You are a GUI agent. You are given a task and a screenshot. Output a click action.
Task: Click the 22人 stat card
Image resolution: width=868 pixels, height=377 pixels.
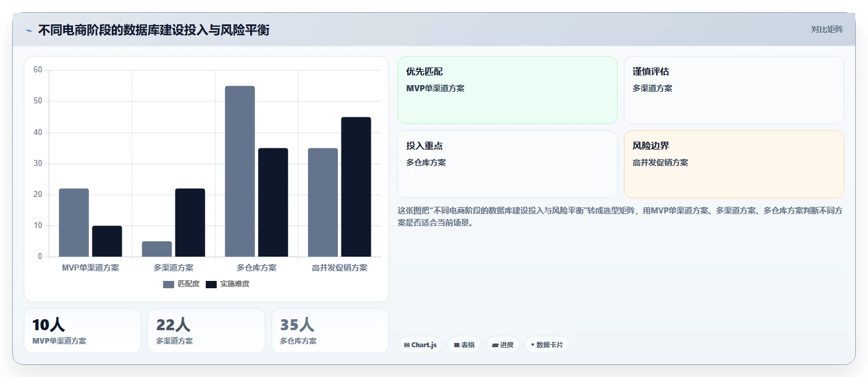pyautogui.click(x=206, y=331)
